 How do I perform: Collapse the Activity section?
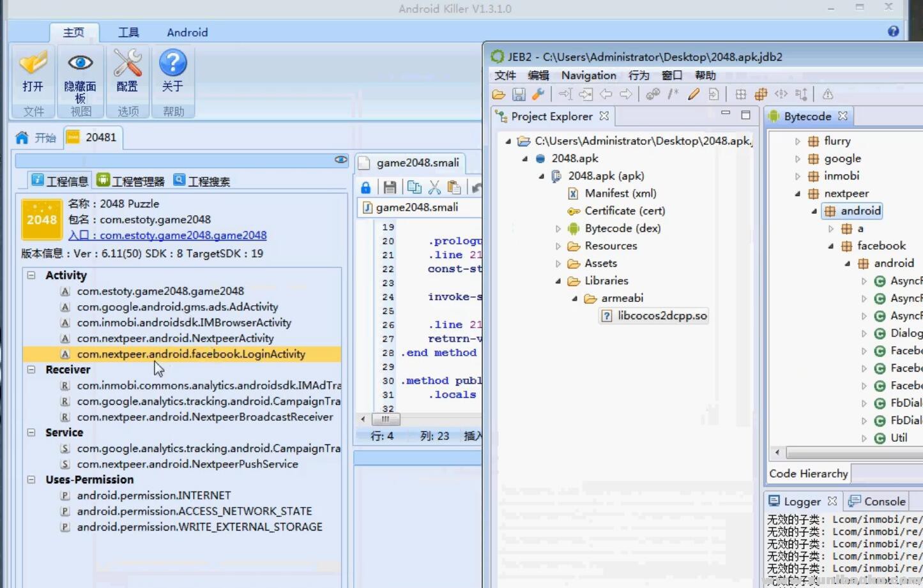pos(31,275)
